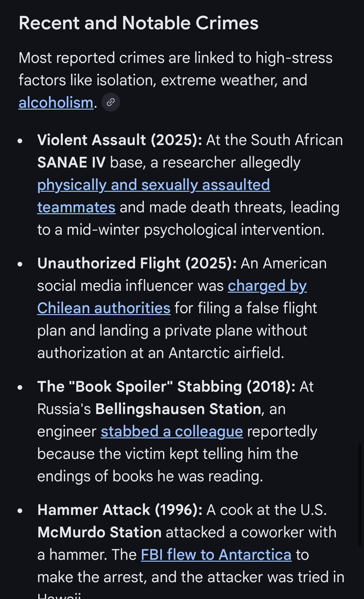Click the bold McMurdo Station text
Screen dimensions: 364x599
(99, 532)
